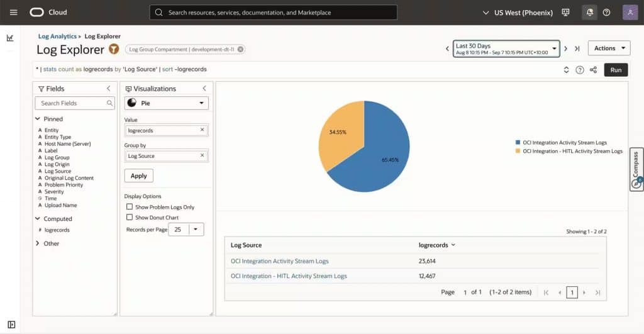Focus the top resource search box
The width and height of the screenshot is (644, 334).
274,13
